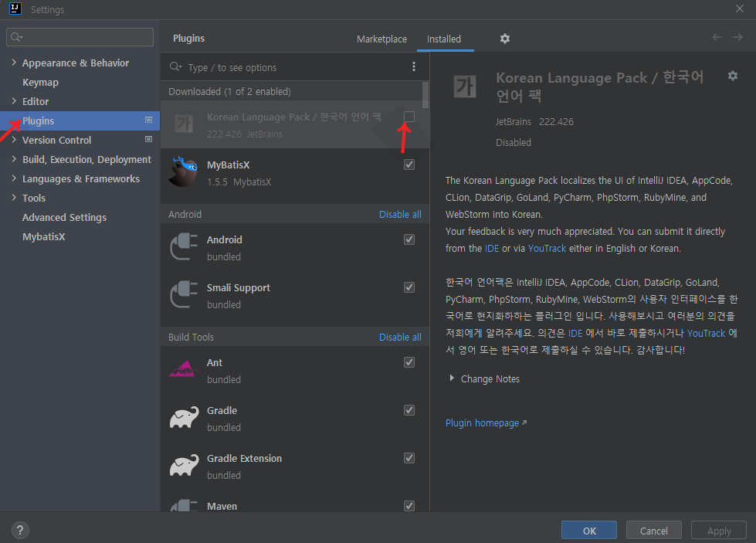The height and width of the screenshot is (543, 756).
Task: Expand the Tools settings node
Action: [x=13, y=197]
